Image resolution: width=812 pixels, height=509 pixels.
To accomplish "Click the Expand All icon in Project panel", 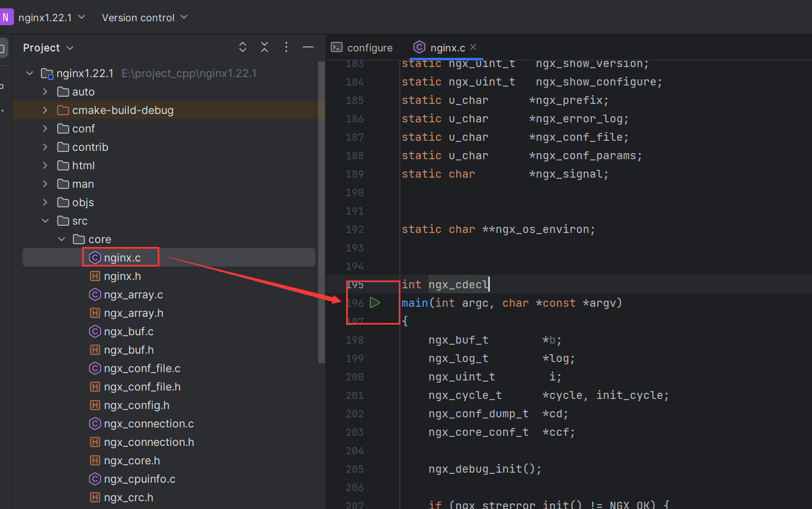I will pyautogui.click(x=243, y=47).
